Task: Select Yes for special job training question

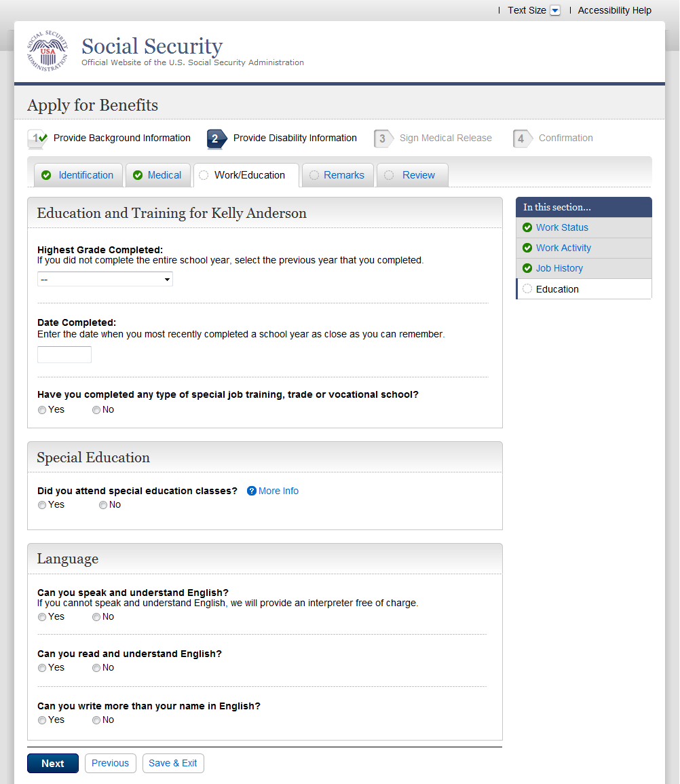Action: point(42,410)
